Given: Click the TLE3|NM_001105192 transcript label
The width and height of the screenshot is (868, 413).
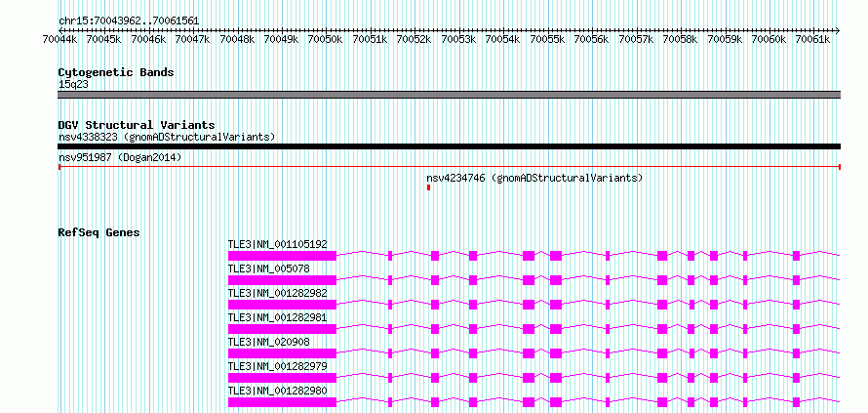Looking at the screenshot, I should pos(278,244).
